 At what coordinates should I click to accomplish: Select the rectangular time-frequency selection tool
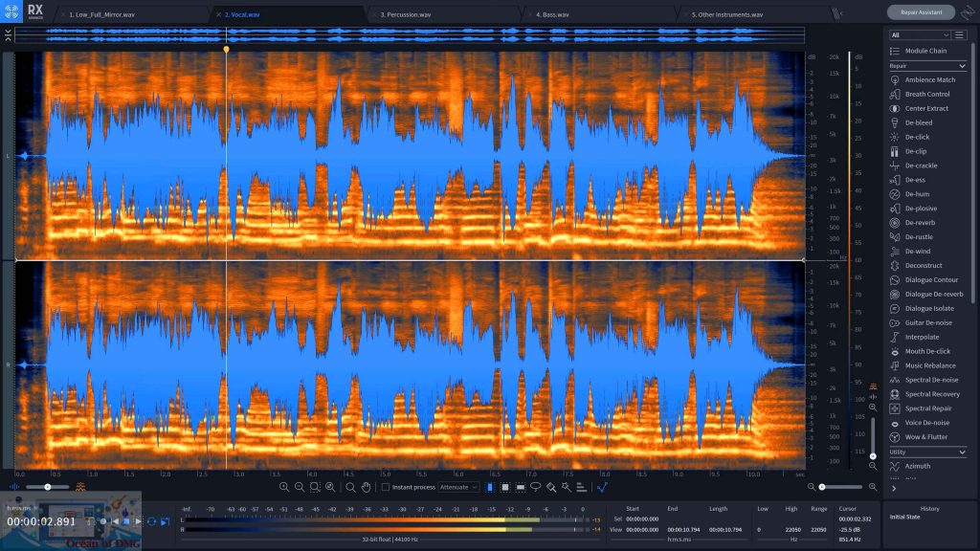pyautogui.click(x=504, y=488)
